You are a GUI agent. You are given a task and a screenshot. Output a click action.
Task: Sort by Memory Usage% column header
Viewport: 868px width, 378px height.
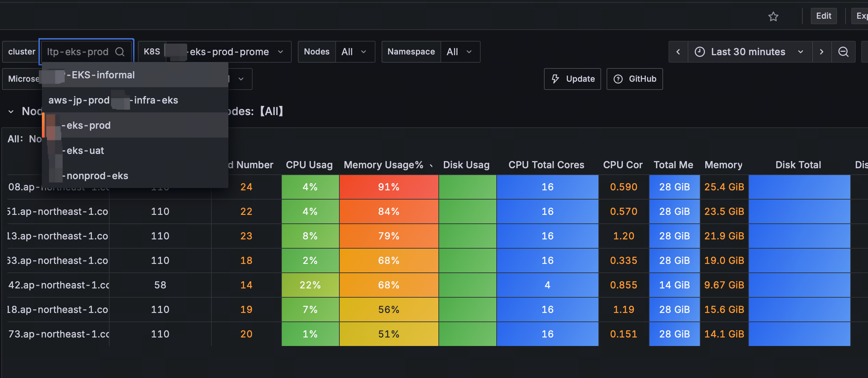pyautogui.click(x=384, y=165)
